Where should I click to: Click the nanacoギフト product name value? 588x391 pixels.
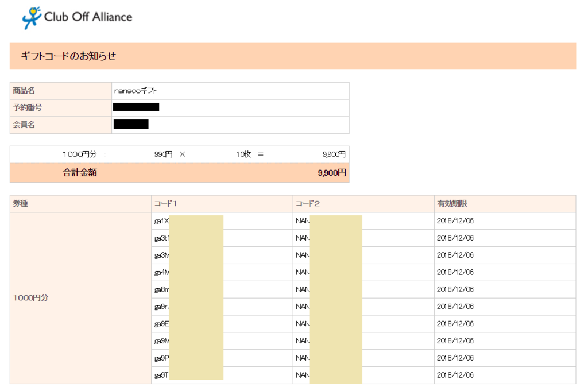136,91
